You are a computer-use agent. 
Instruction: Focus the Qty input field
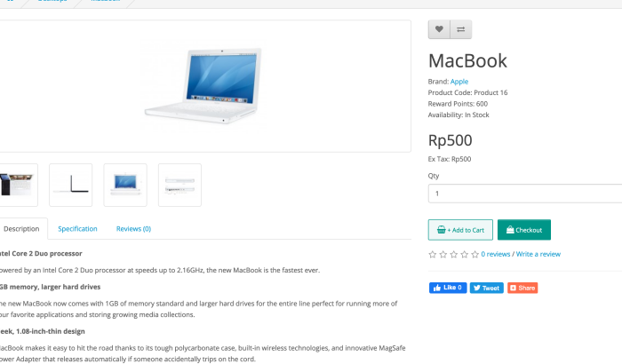[x=525, y=194]
